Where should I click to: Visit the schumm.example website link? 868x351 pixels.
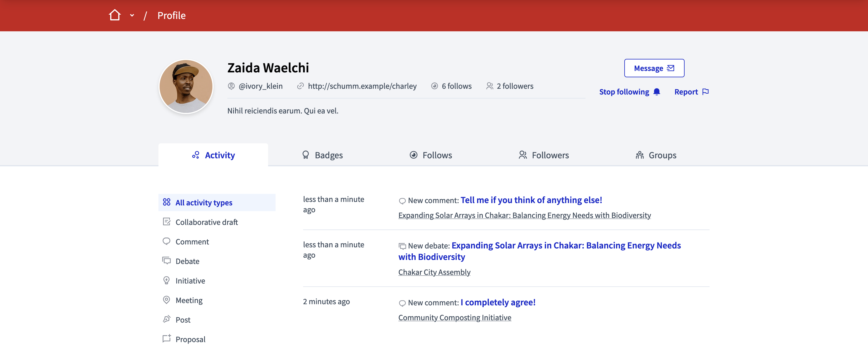point(362,86)
